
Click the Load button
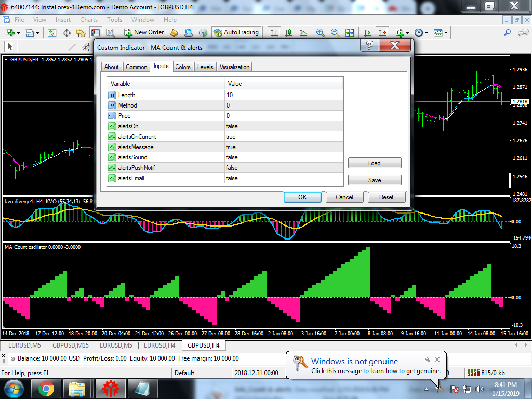pos(375,163)
